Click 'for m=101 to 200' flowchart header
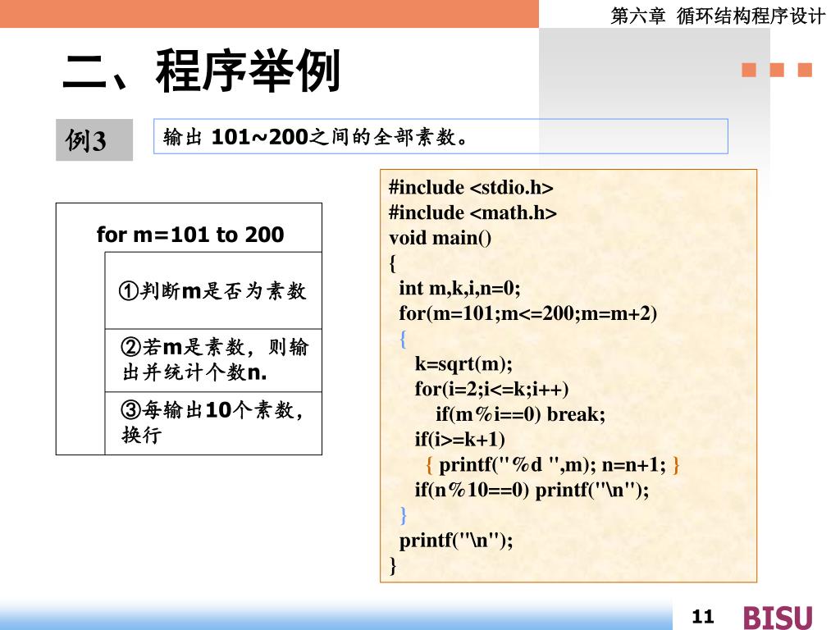This screenshot has height=630, width=840. pos(189,234)
